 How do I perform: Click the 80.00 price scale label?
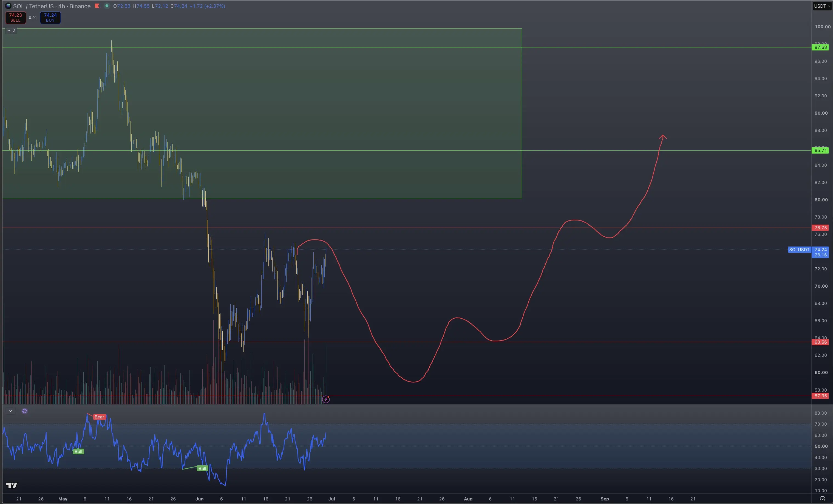coord(821,200)
